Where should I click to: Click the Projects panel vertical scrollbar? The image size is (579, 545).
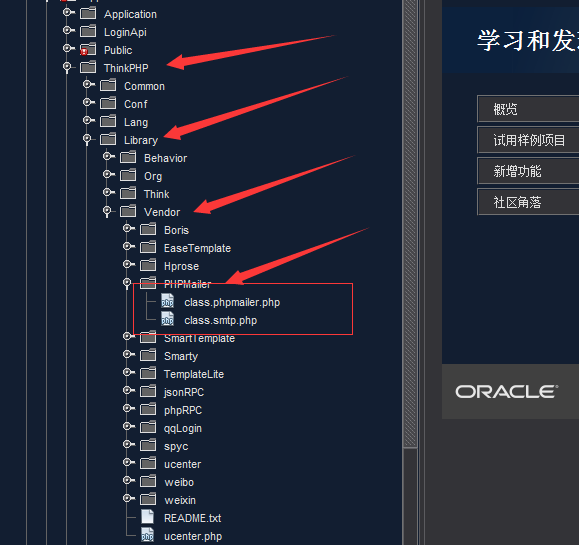(x=410, y=223)
